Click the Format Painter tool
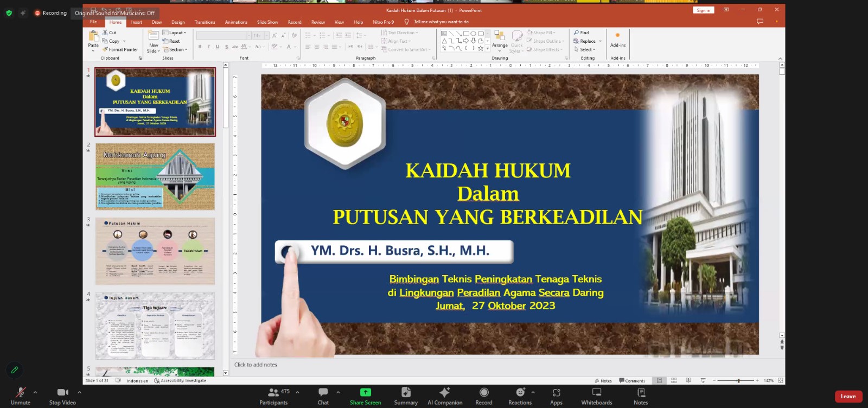Image resolution: width=868 pixels, height=408 pixels. (120, 49)
